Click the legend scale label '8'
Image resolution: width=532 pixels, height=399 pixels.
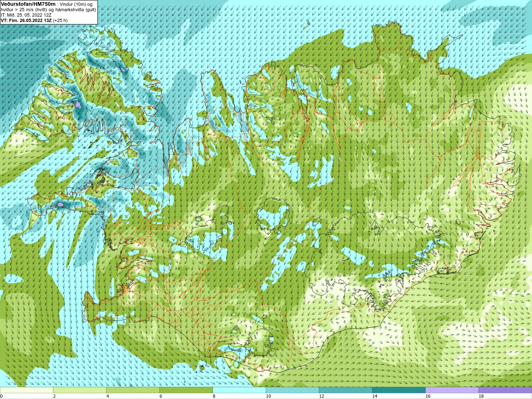(214, 396)
